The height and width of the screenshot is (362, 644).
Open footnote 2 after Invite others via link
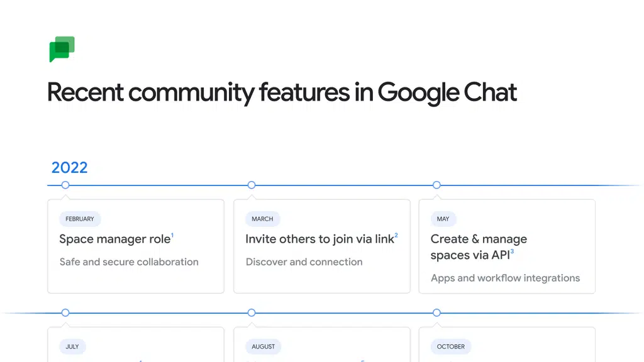[x=396, y=235]
